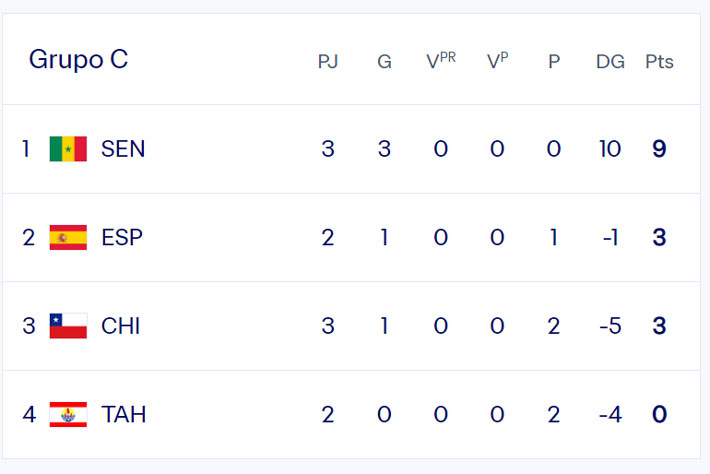Open the TAH team entry
Screen dimensions: 710x474
tap(124, 414)
